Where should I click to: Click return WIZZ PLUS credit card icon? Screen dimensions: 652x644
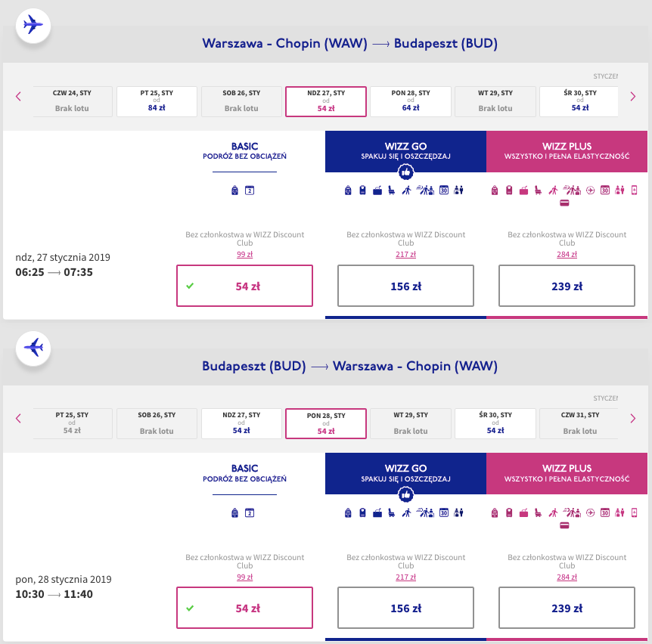[x=564, y=525]
